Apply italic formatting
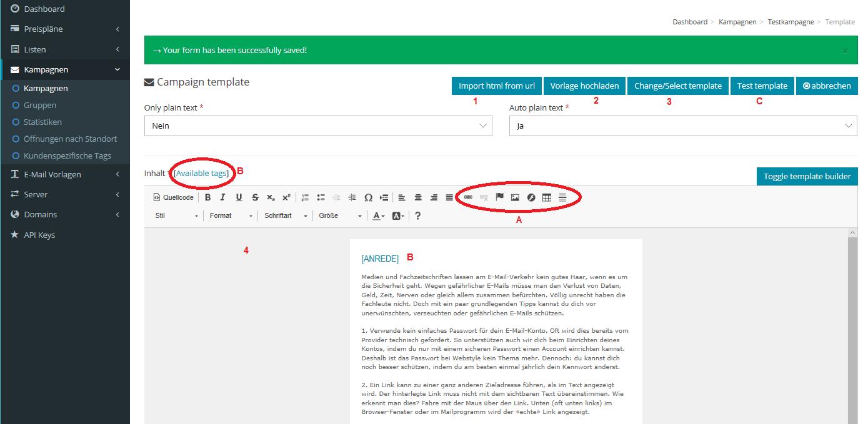868x424 pixels. coord(223,197)
